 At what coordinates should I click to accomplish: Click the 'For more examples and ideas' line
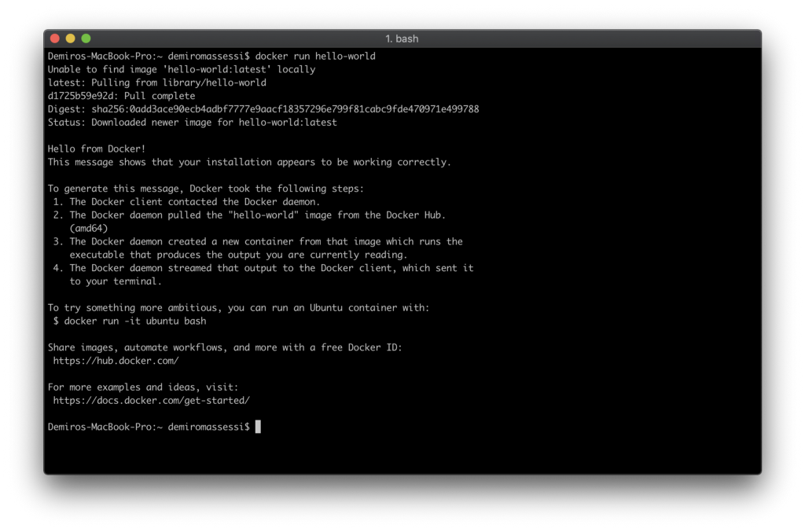click(143, 387)
